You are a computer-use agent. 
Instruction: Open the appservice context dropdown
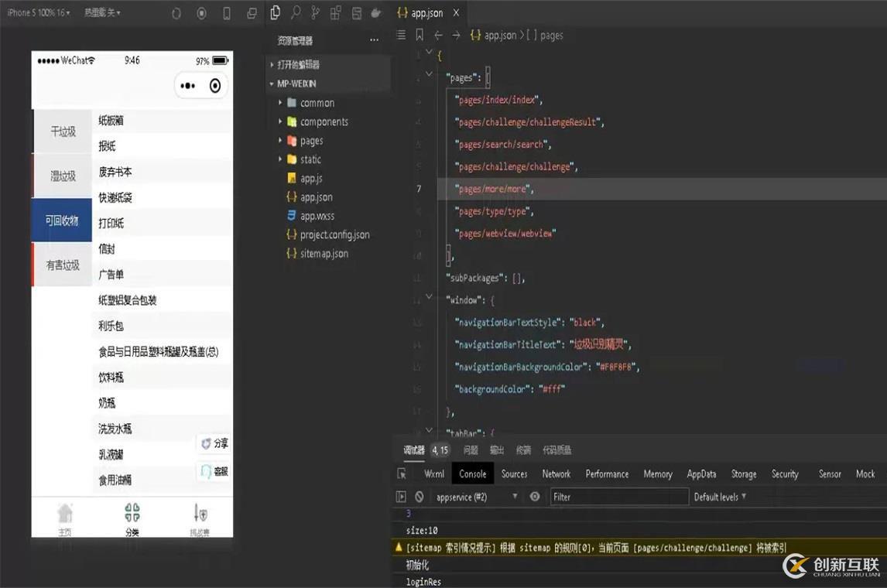click(x=475, y=497)
